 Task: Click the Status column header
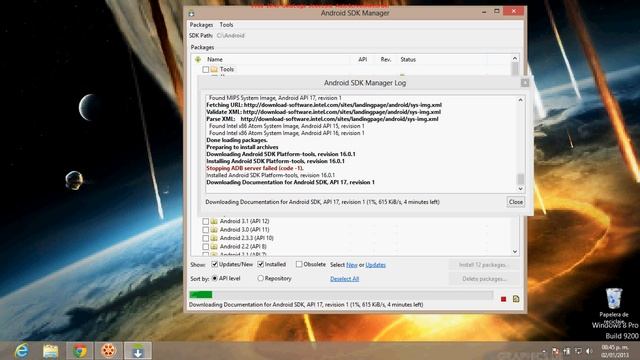[x=408, y=60]
